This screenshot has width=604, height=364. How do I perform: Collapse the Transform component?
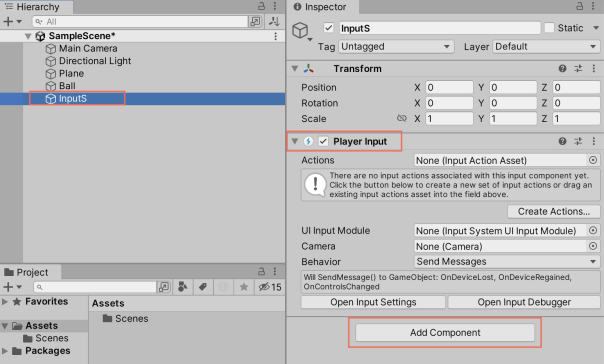(295, 69)
